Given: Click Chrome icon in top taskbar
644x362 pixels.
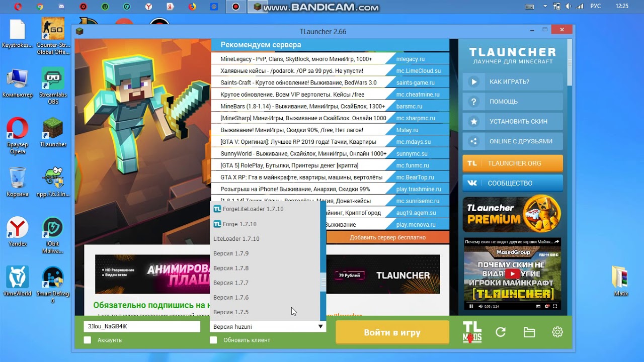Looking at the screenshot, I should pyautogui.click(x=40, y=7).
